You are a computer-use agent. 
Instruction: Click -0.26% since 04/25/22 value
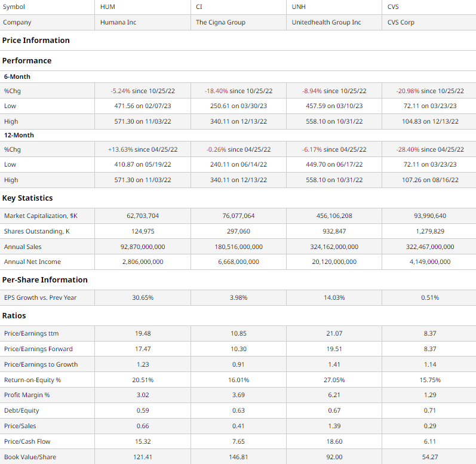point(238,149)
